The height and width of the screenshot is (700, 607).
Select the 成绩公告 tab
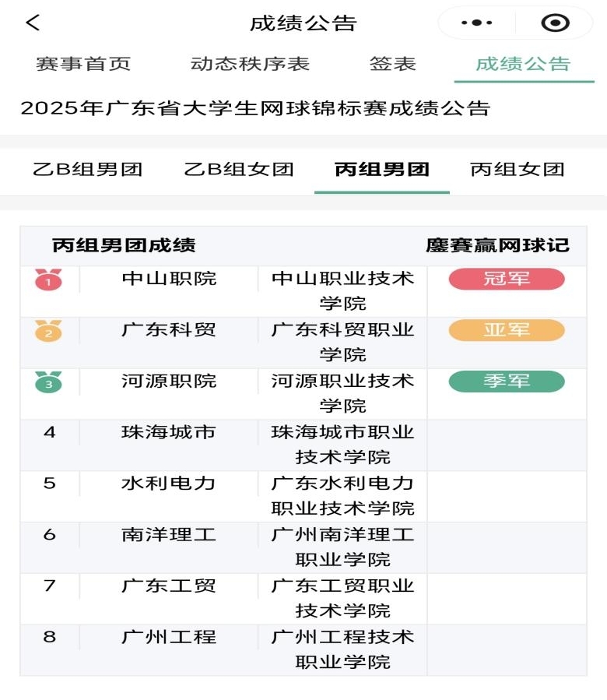click(523, 64)
